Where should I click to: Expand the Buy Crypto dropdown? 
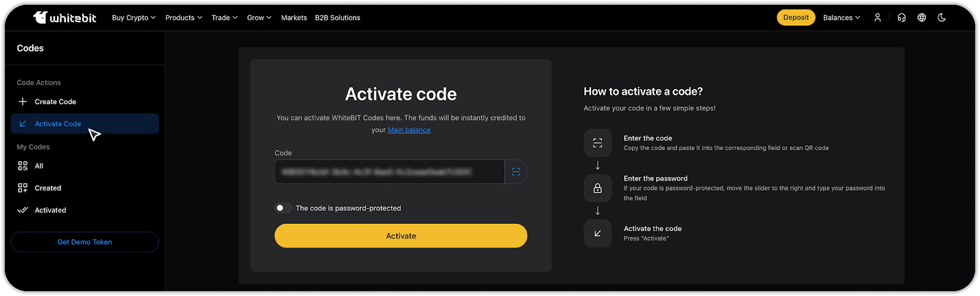(134, 18)
